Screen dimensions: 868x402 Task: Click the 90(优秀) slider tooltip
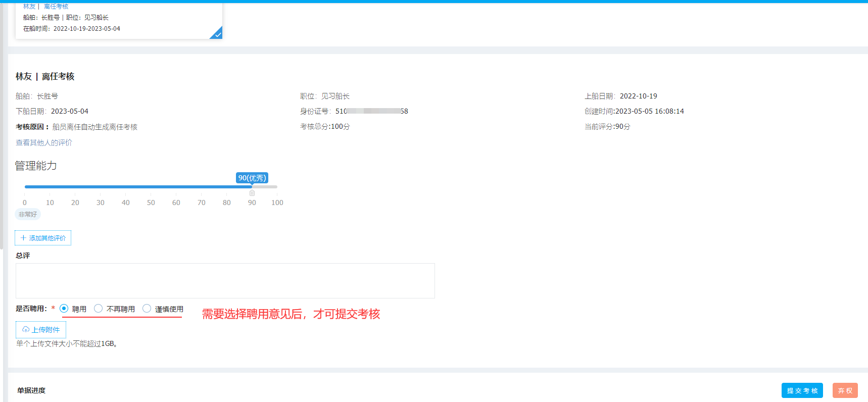pyautogui.click(x=252, y=178)
